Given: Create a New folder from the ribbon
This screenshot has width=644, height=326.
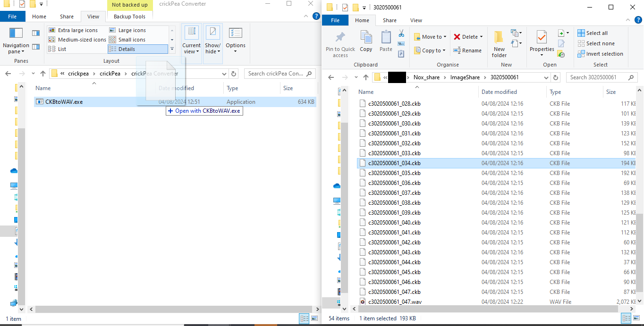Looking at the screenshot, I should click(x=499, y=44).
